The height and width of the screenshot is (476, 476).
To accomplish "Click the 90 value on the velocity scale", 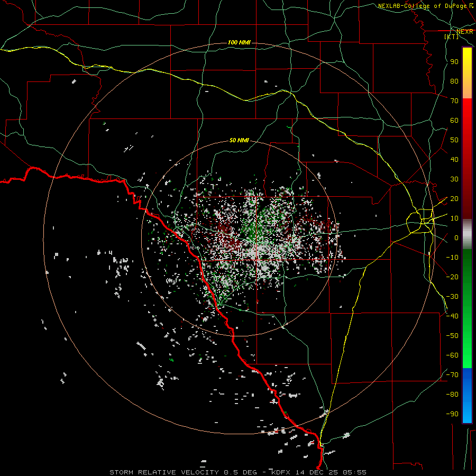I will tap(454, 62).
